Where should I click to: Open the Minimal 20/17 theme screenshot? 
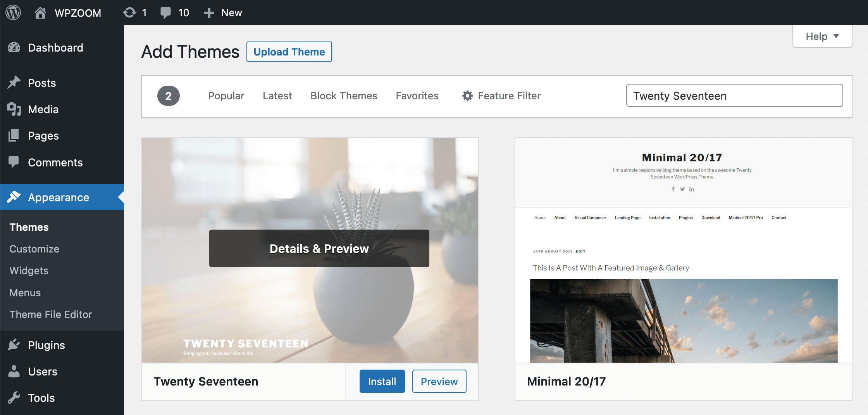point(684,250)
